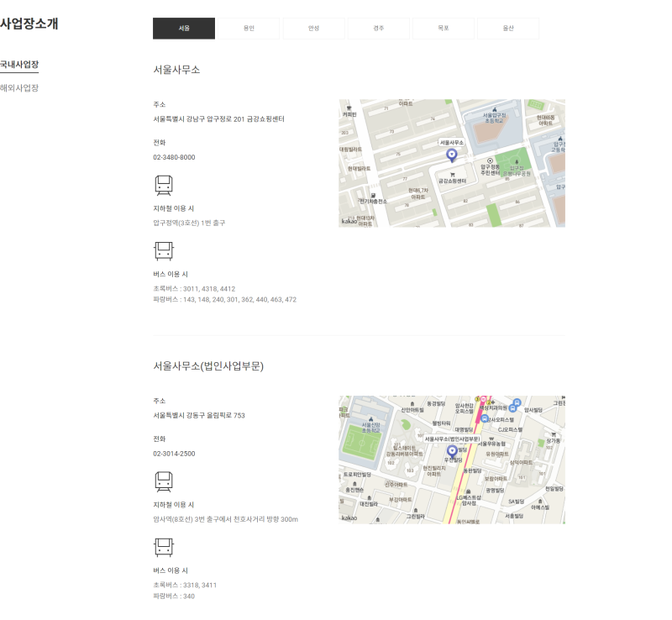Go to the 경주 tab
This screenshot has height=620, width=672.
[x=379, y=29]
